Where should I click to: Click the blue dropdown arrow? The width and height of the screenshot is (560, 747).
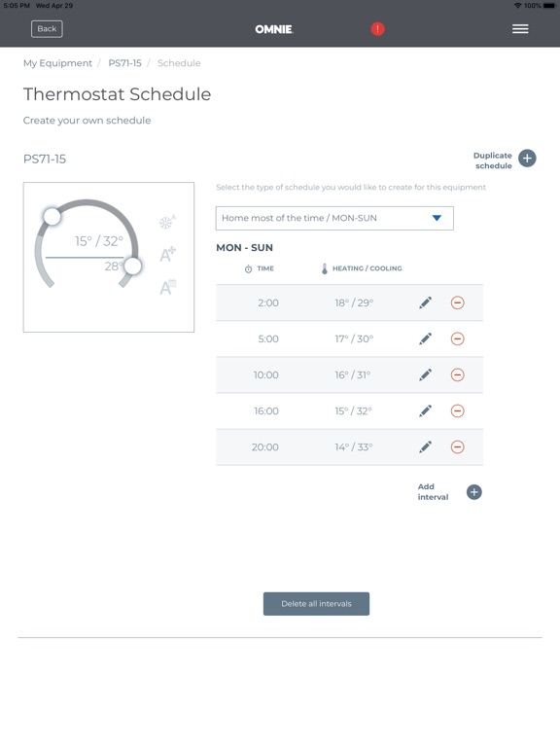437,218
